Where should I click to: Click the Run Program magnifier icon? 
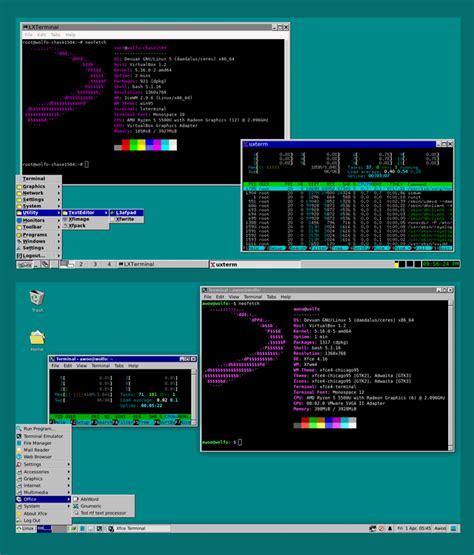tap(19, 429)
